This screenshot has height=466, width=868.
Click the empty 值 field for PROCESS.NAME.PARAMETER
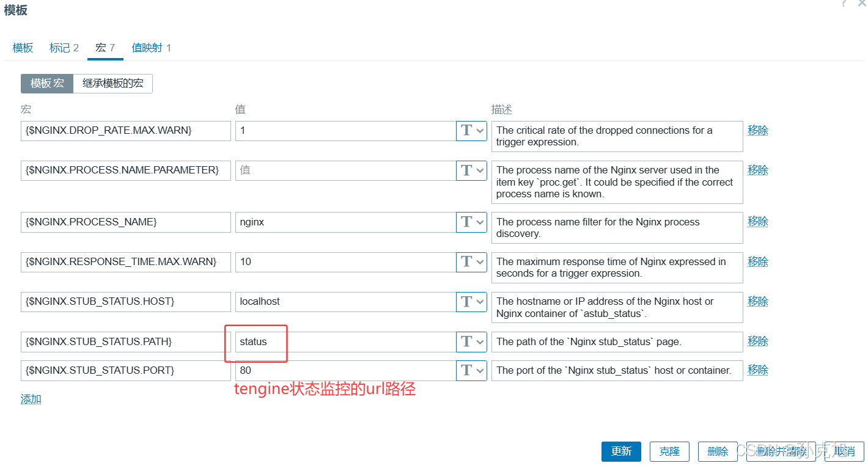coord(345,170)
